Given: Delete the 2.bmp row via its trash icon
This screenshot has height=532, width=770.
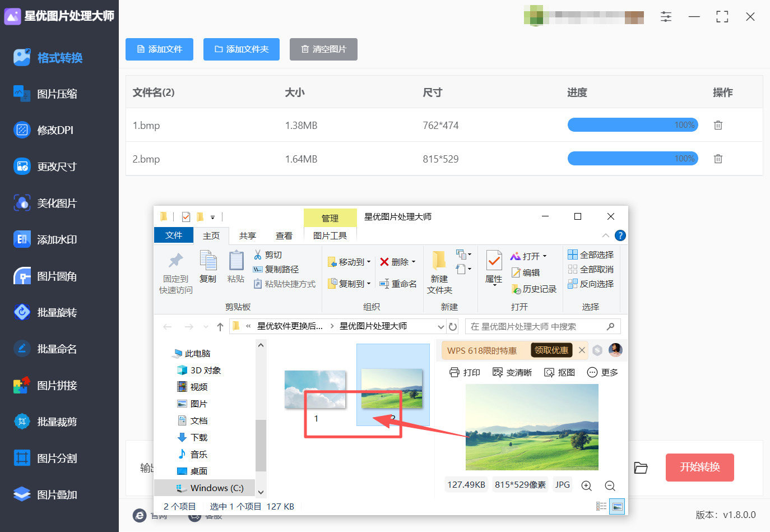Looking at the screenshot, I should 718,159.
